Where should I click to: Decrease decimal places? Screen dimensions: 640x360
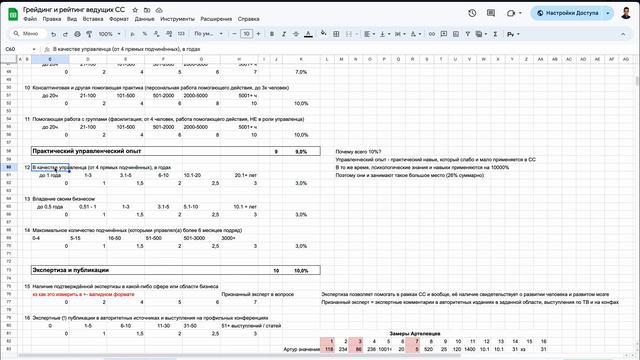[157, 34]
